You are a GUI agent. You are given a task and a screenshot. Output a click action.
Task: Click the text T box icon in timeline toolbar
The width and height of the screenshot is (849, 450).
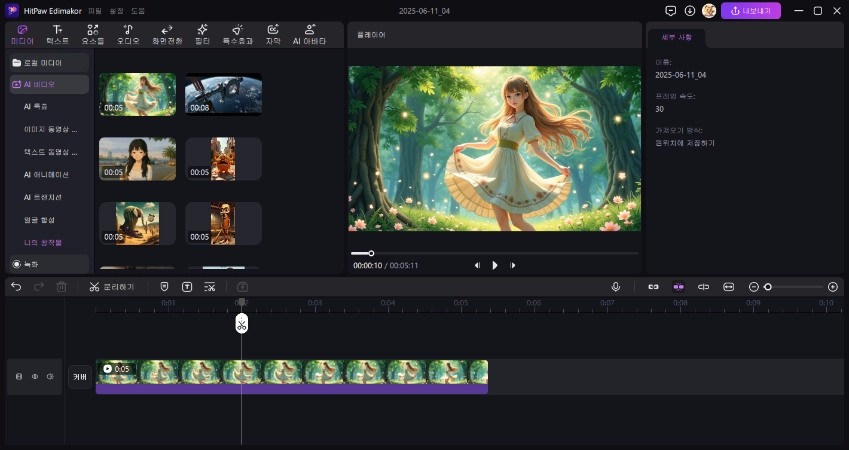[187, 287]
